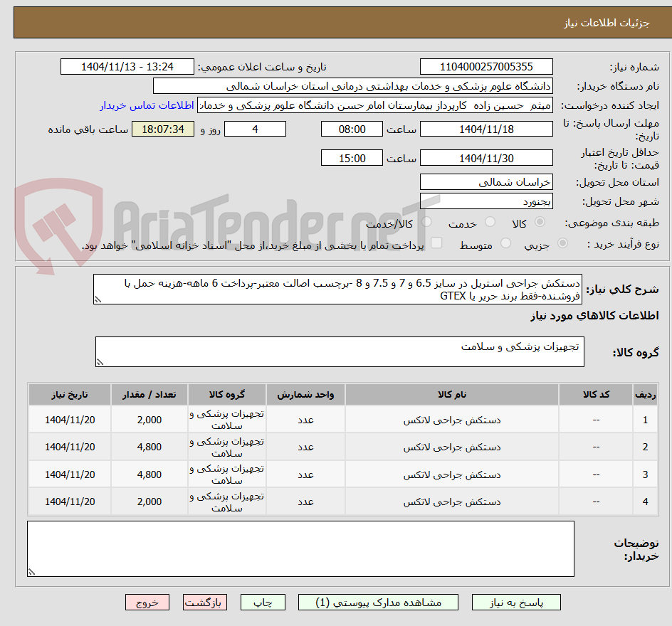Click the response deadline date 1404/11/18

pyautogui.click(x=486, y=129)
